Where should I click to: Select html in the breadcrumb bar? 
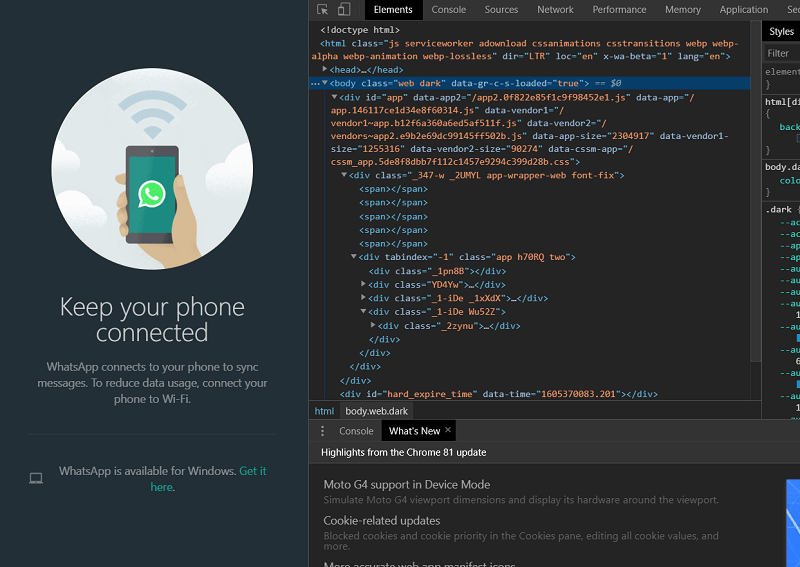coord(324,411)
